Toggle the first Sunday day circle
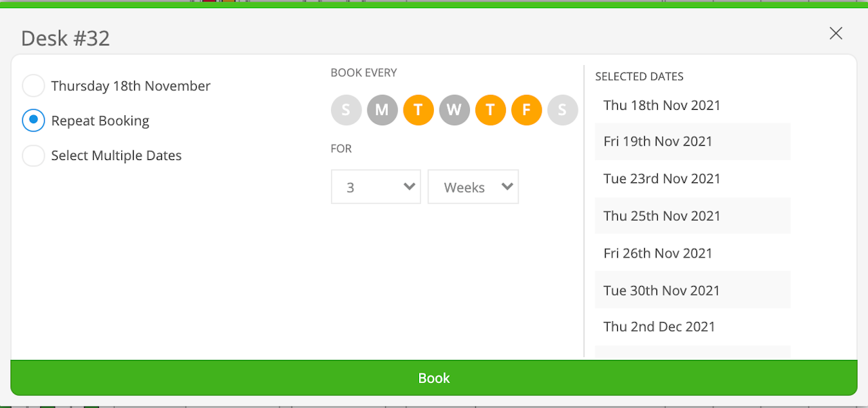Viewport: 868px width, 408px height. coord(346,110)
